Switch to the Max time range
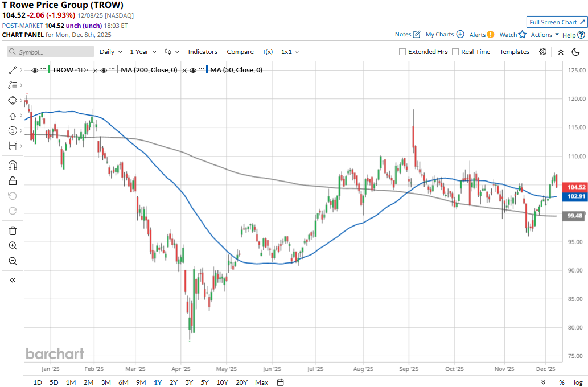Screen dimensions: 588x387 (x=261, y=382)
